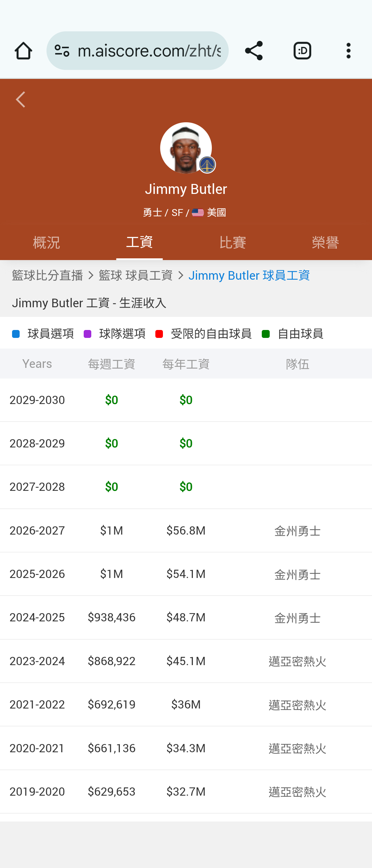
Task: Tap the browser home icon
Action: 23,51
